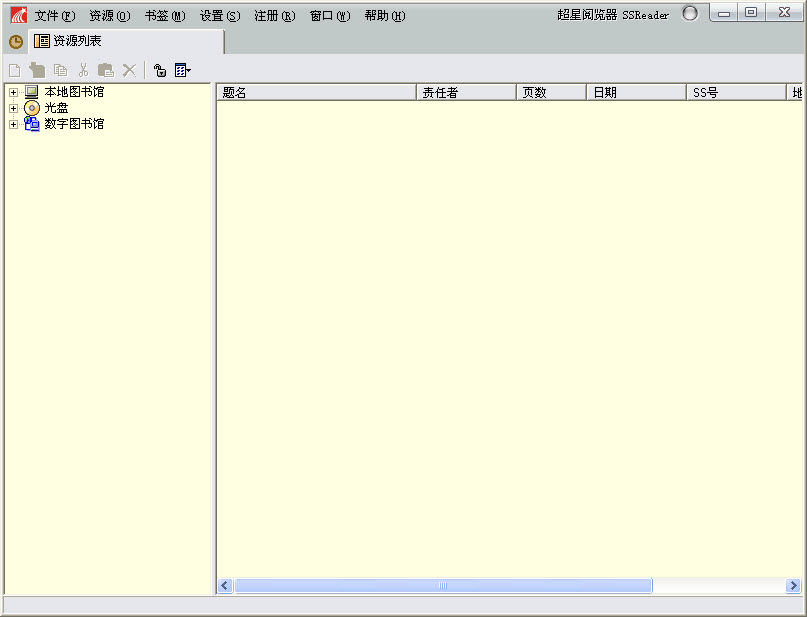The height and width of the screenshot is (617, 807).
Task: Click the round status indicator beside SSReader
Action: coord(690,13)
